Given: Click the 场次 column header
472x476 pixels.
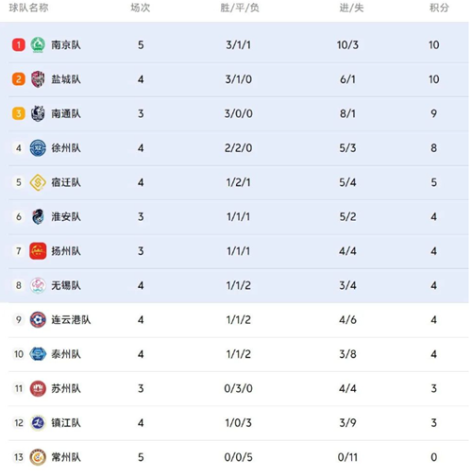Looking at the screenshot, I should click(141, 8).
